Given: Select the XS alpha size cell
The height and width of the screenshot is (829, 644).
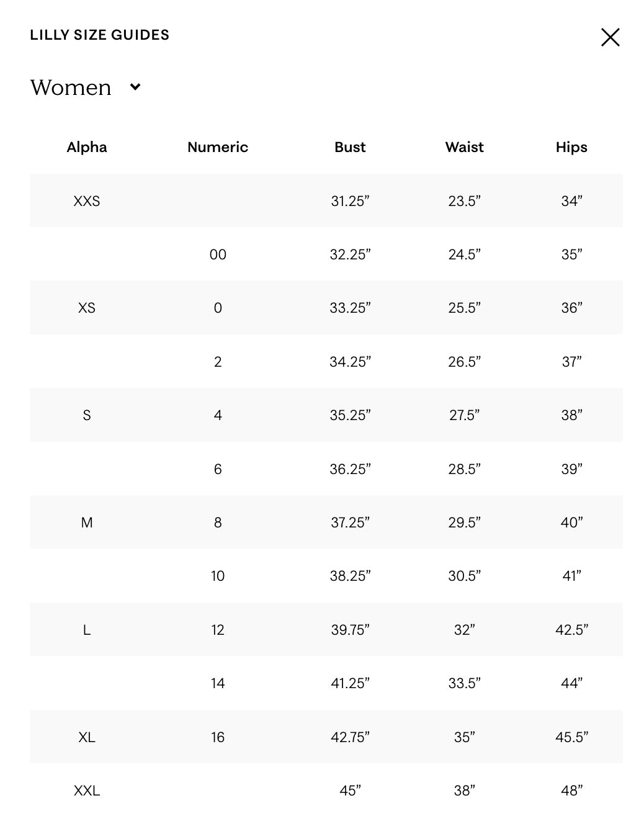Looking at the screenshot, I should (x=87, y=308).
